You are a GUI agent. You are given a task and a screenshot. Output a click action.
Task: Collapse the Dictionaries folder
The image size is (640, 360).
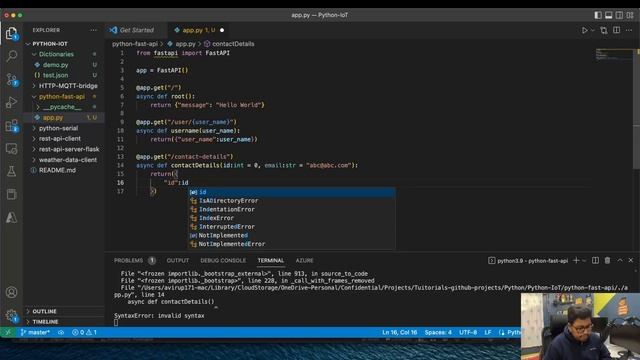coord(64,54)
